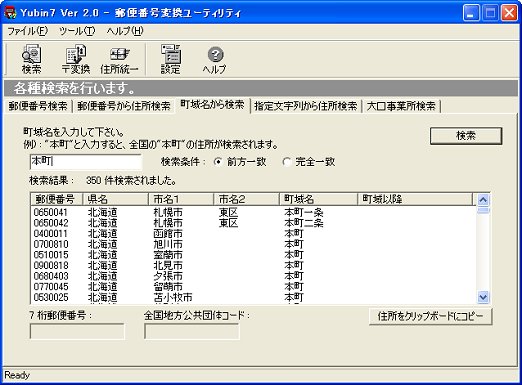
Task: Click 苫小牧市 in the 市名1 column
Action: pyautogui.click(x=173, y=297)
